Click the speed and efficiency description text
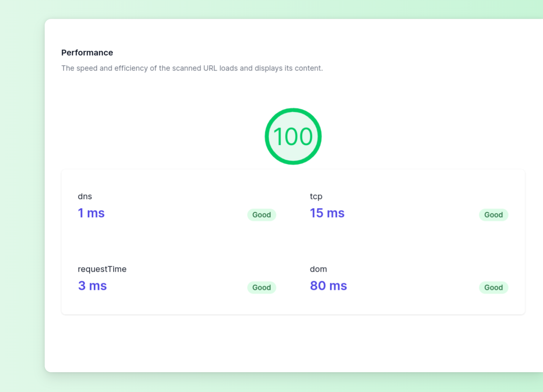543x392 pixels. (x=192, y=68)
